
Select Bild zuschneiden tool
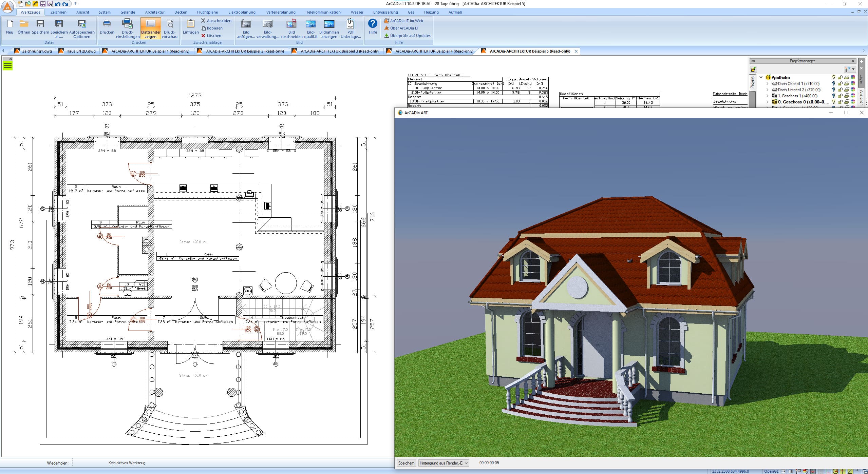coord(291,29)
